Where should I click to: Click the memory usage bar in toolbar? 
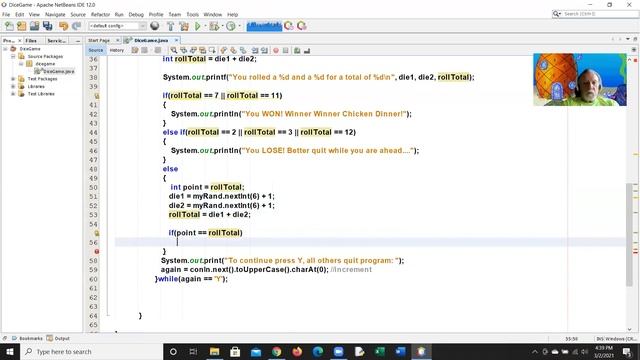[264, 26]
